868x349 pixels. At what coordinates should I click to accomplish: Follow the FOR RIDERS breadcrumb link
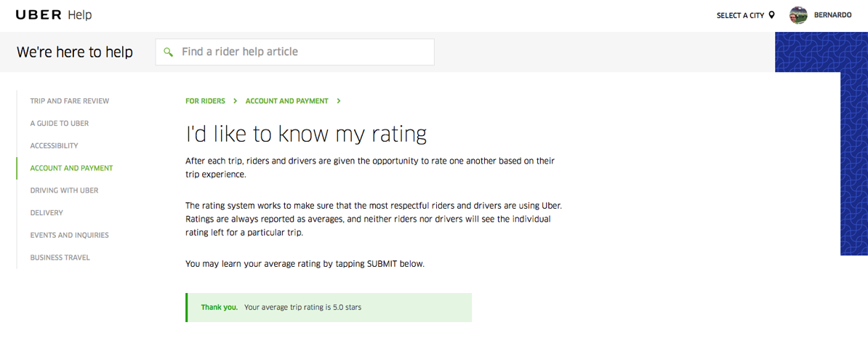pyautogui.click(x=205, y=101)
